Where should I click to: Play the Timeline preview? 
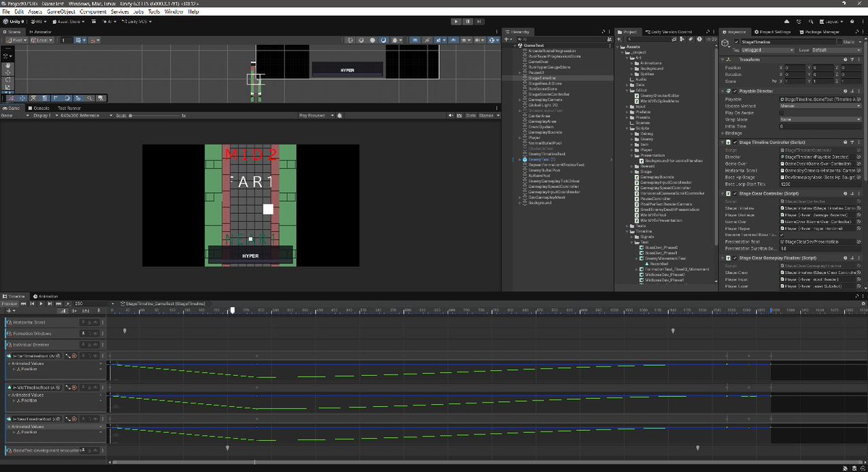tap(40, 304)
